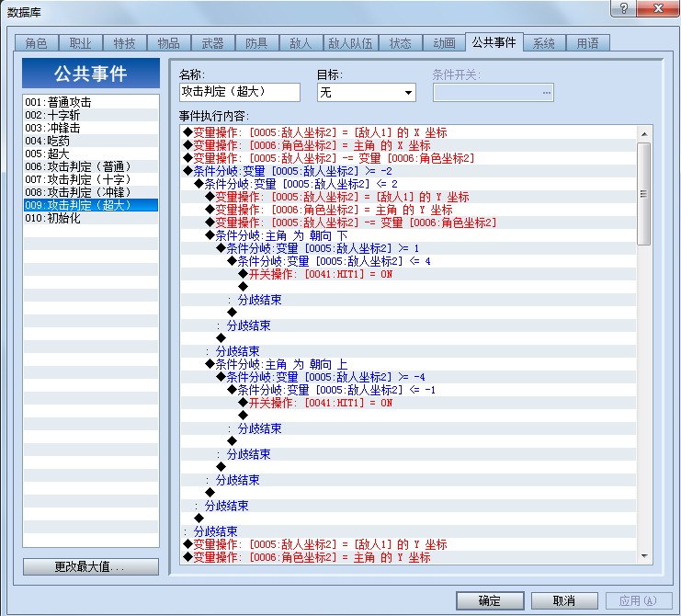This screenshot has height=616, width=681.
Task: Click the event content scrollbar thumb
Action: coord(644,194)
